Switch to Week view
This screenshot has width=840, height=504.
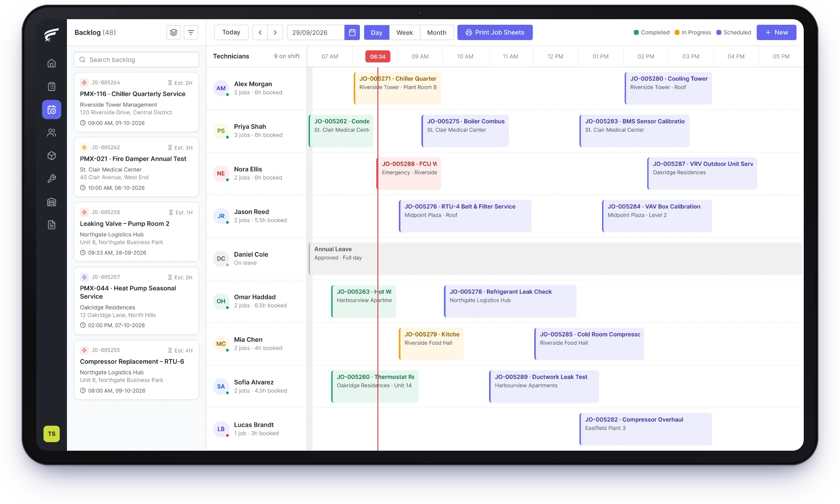[x=405, y=32]
